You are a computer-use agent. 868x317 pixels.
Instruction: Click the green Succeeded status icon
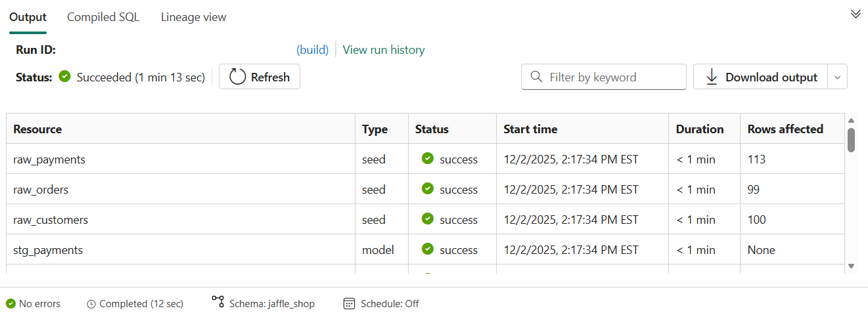click(x=64, y=77)
